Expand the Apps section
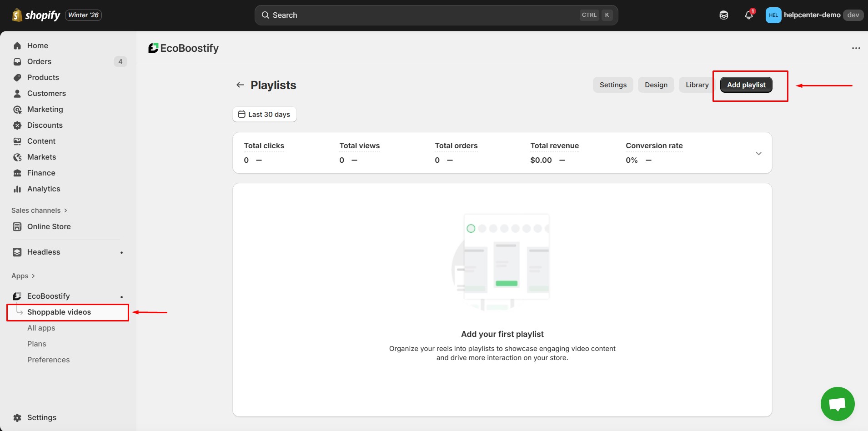Image resolution: width=868 pixels, height=431 pixels. 23,276
